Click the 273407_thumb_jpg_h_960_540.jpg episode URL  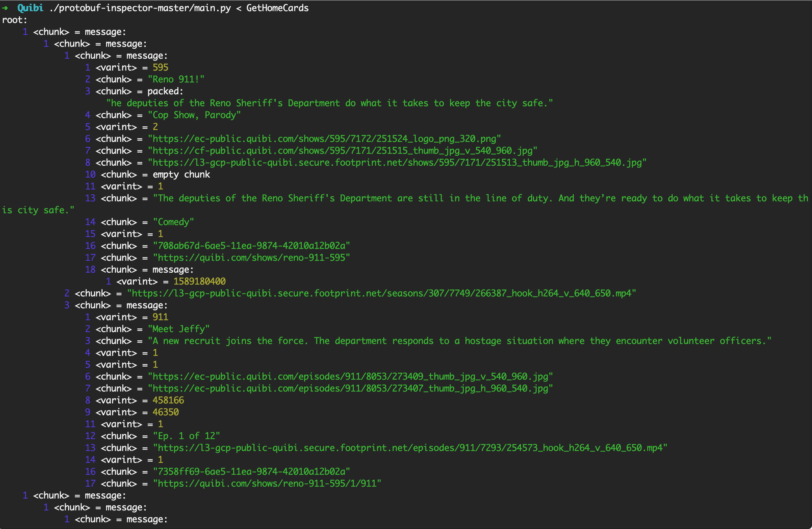[350, 389]
